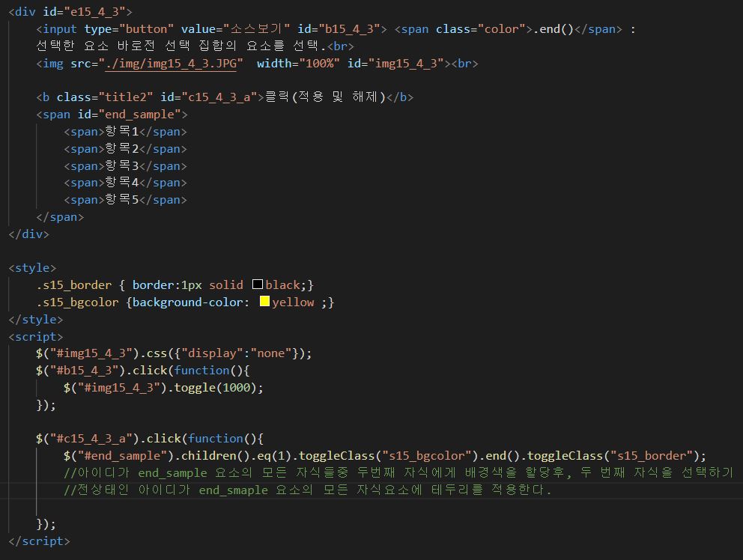This screenshot has height=560, width=743.
Task: Click the span line containing 항목1
Action: pos(126,132)
